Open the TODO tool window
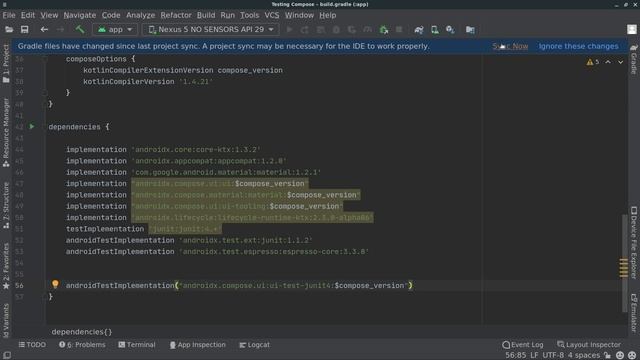The width and height of the screenshot is (640, 360). (32, 345)
